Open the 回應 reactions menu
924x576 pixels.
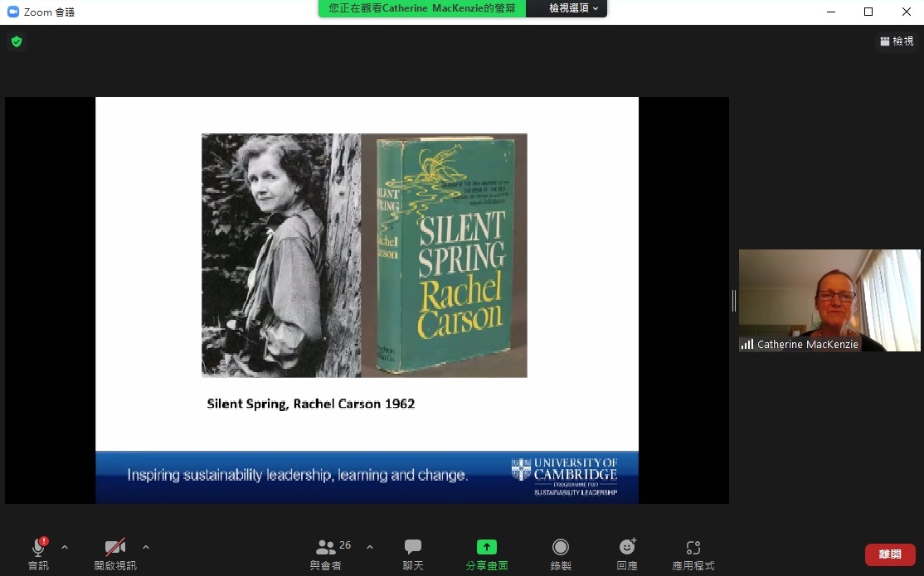[x=627, y=553]
